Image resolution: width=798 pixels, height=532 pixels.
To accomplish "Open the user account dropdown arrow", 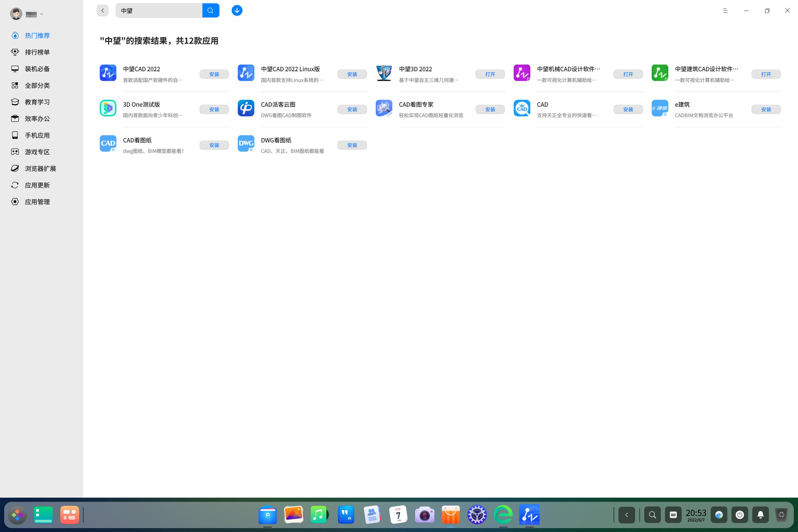I will [42, 14].
